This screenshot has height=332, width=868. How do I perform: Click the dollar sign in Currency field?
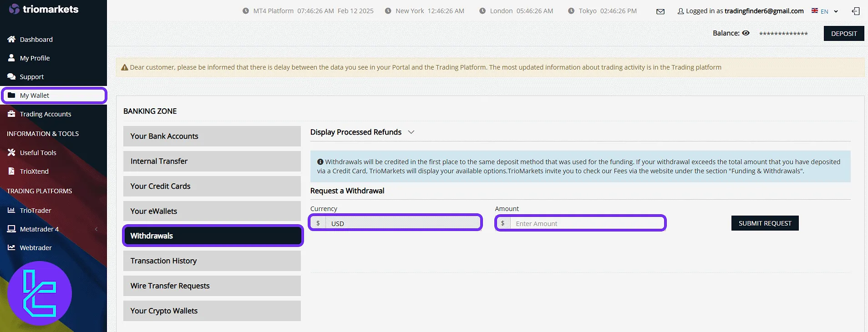(318, 223)
